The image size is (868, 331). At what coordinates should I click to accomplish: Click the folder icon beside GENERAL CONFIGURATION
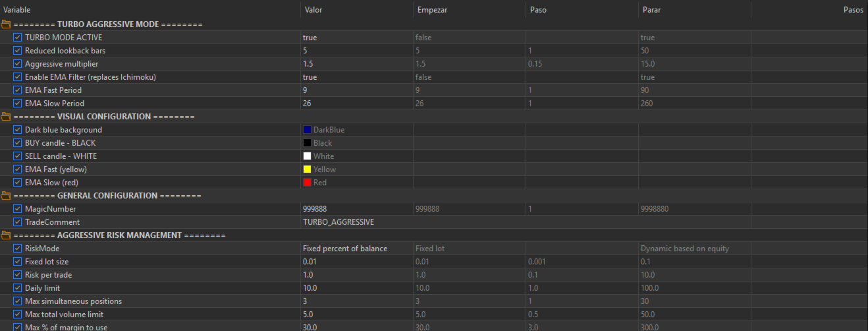tap(6, 196)
